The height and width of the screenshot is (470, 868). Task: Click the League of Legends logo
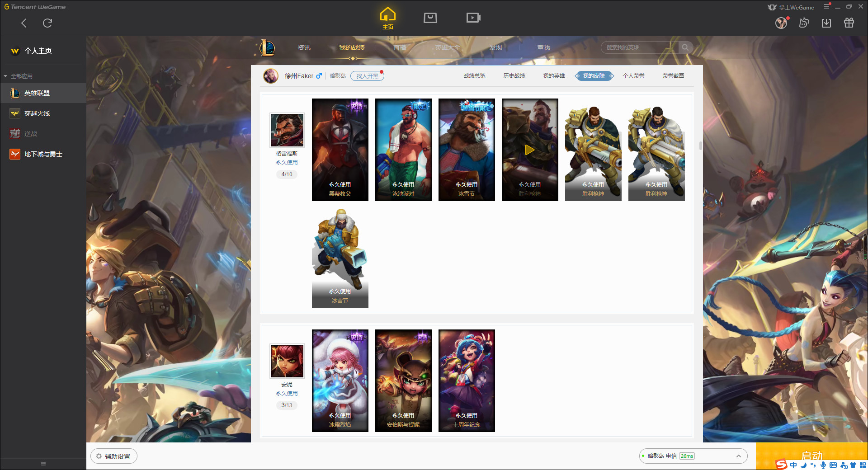[267, 47]
